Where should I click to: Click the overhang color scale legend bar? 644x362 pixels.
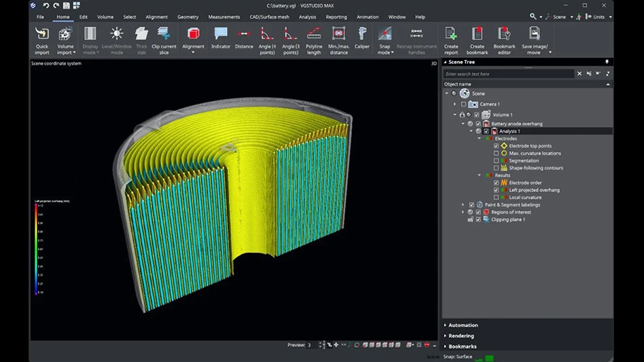click(x=36, y=249)
